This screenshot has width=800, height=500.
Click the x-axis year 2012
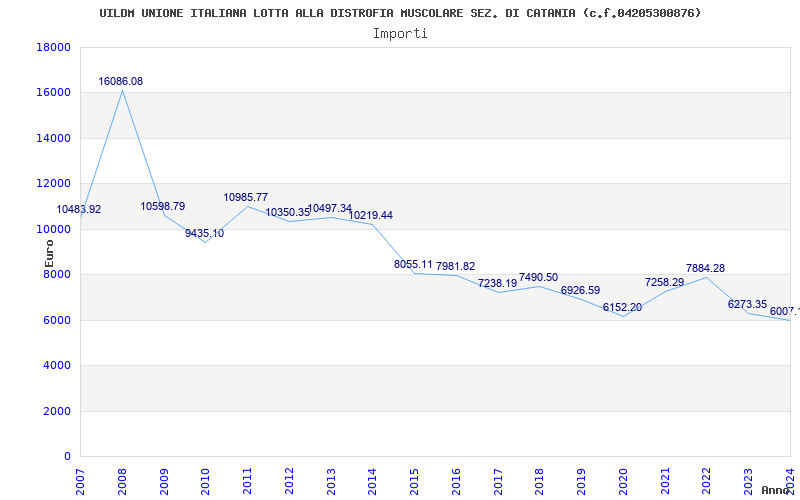(289, 481)
